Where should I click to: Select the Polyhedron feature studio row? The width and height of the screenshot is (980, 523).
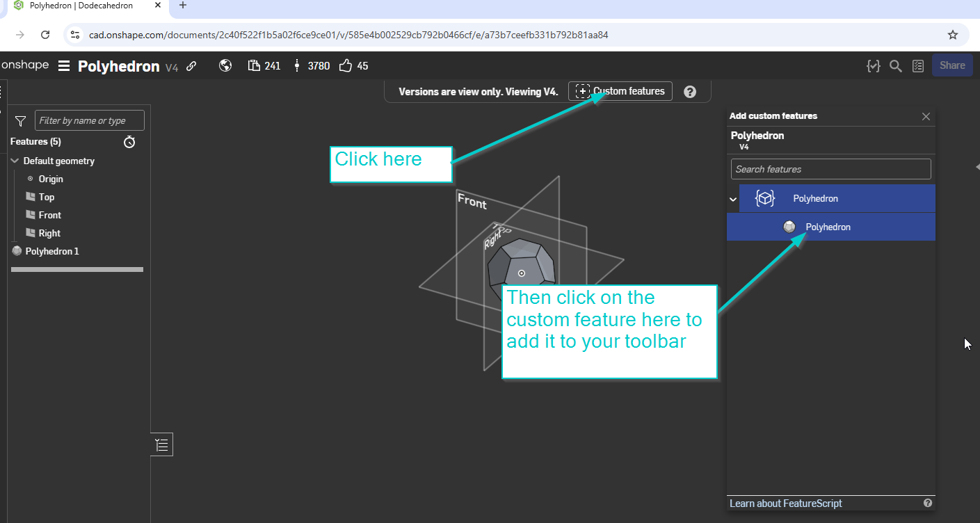(837, 198)
